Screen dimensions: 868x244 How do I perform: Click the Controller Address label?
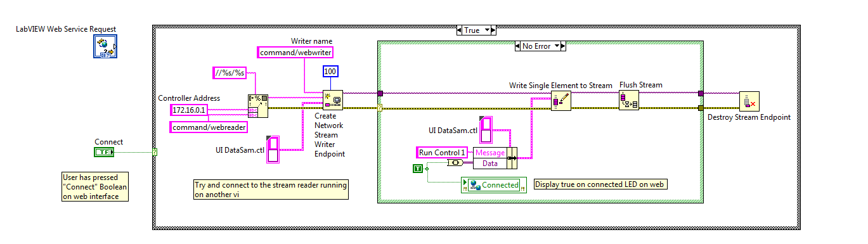coord(189,98)
